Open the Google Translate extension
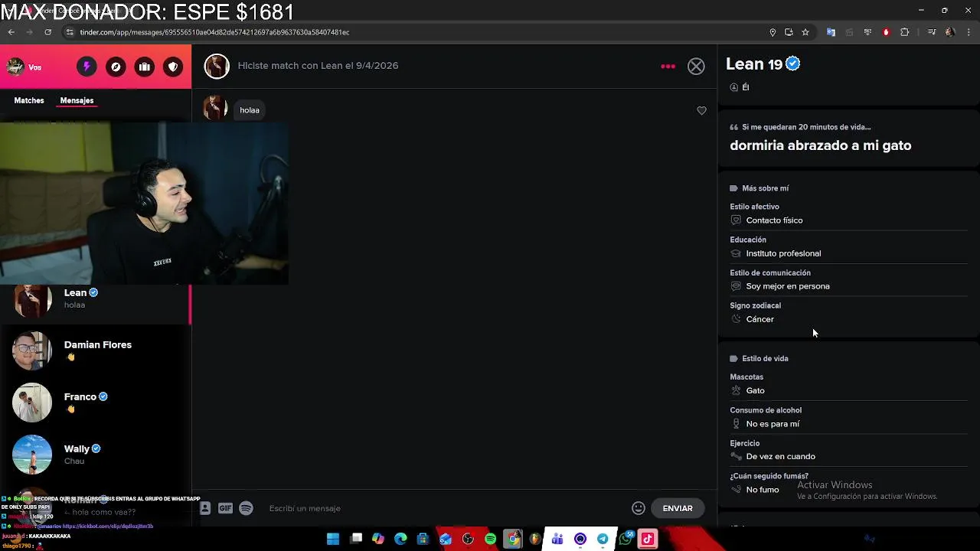This screenshot has height=551, width=980. pos(831,32)
